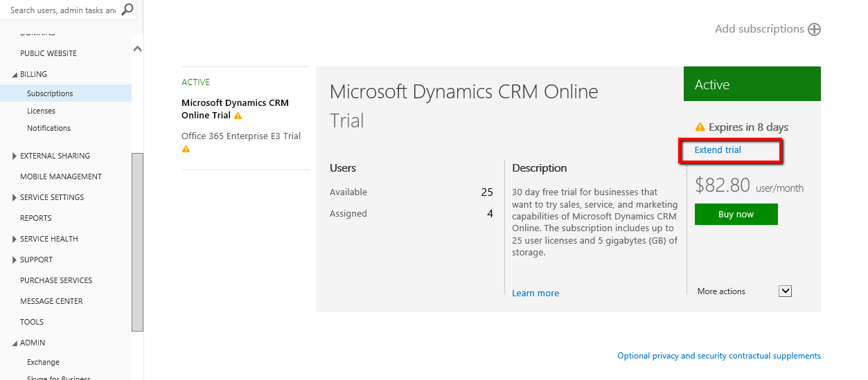Viewport: 868px width, 380px height.
Task: Expand the Service Health section
Action: [x=15, y=239]
